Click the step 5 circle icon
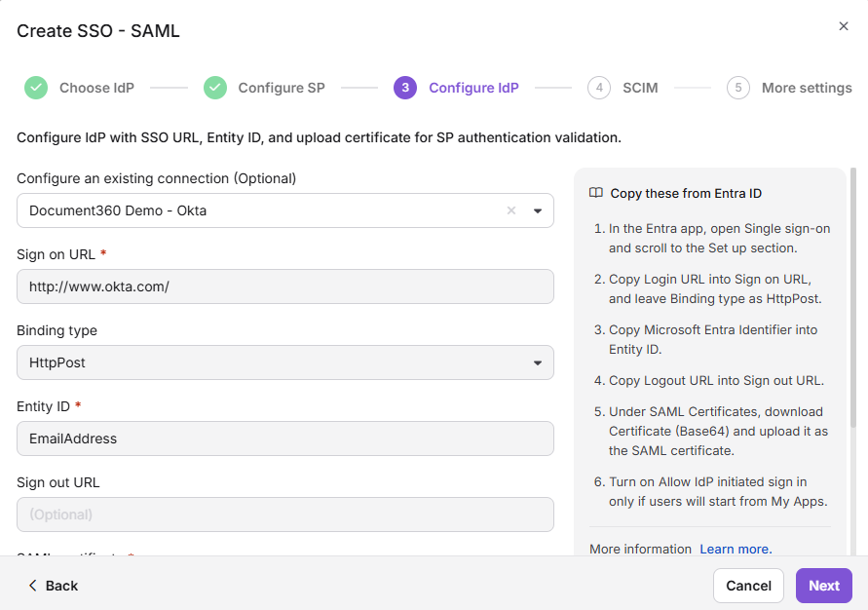 click(737, 88)
